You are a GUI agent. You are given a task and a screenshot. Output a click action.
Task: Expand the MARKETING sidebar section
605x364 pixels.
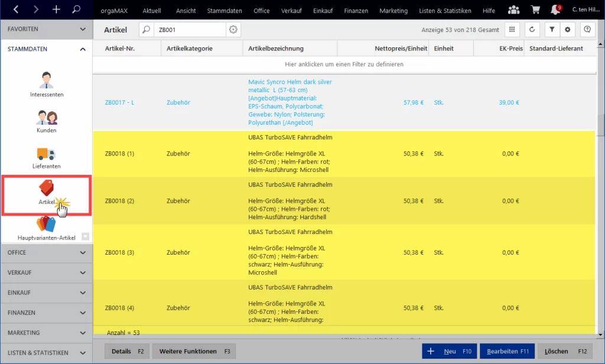point(46,333)
